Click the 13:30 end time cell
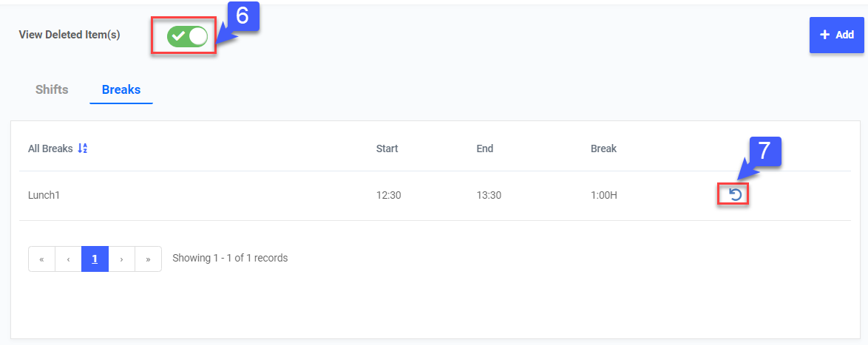 tap(489, 195)
